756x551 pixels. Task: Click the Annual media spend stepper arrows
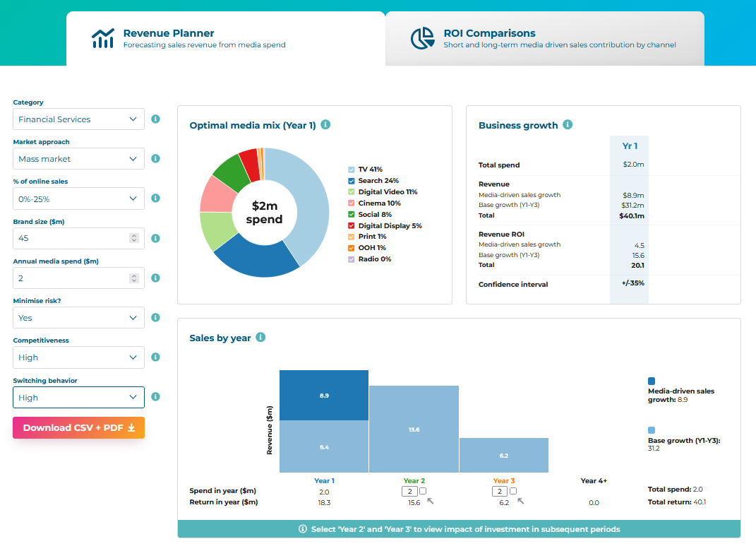(134, 278)
